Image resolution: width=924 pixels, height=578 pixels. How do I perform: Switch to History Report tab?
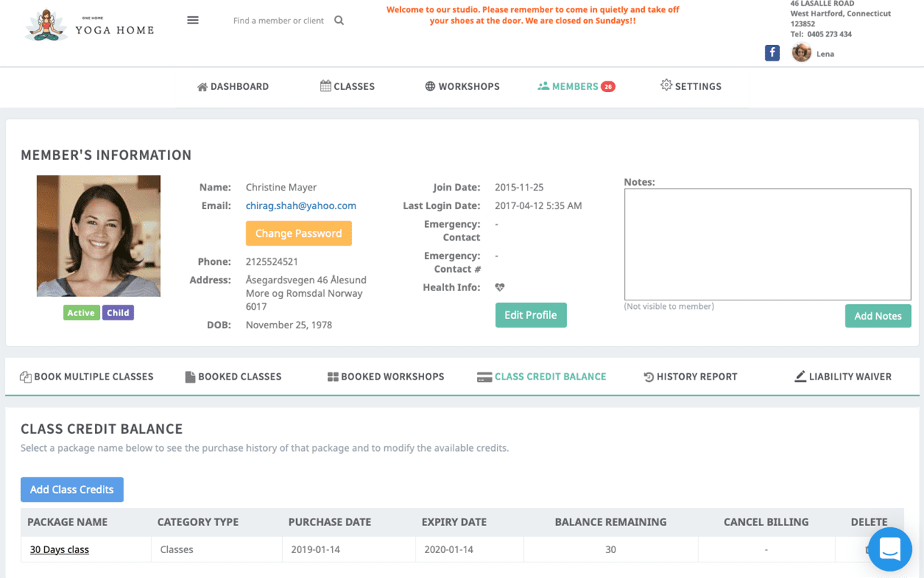coord(690,377)
